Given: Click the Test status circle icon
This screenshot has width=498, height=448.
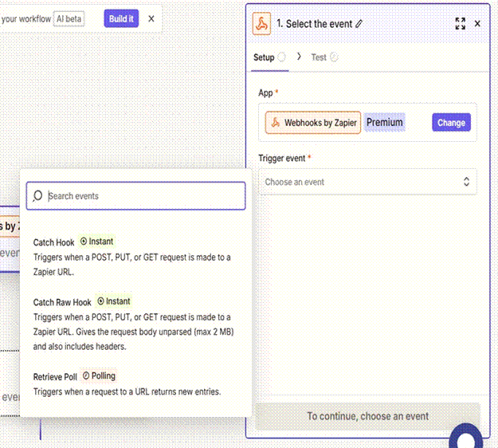Looking at the screenshot, I should (x=334, y=57).
